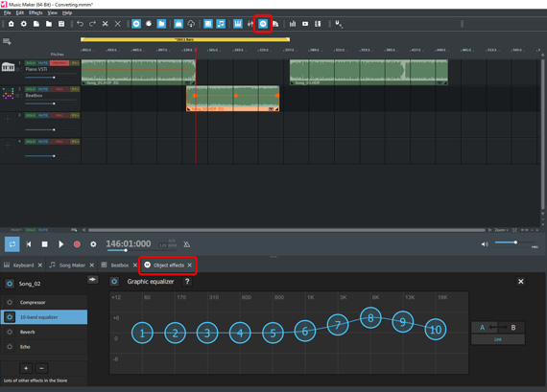Click equalizer band 8 handle
Viewport: 547px width, 392px height.
[370, 318]
